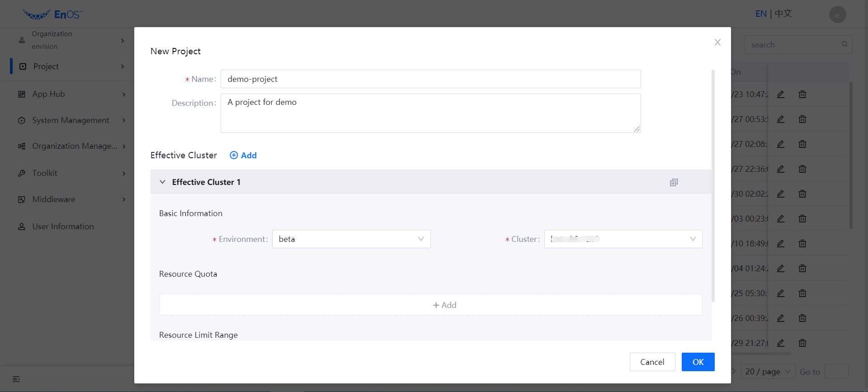Click the plus icon next to Effective Cluster
Image resolution: width=868 pixels, height=392 pixels.
click(234, 155)
